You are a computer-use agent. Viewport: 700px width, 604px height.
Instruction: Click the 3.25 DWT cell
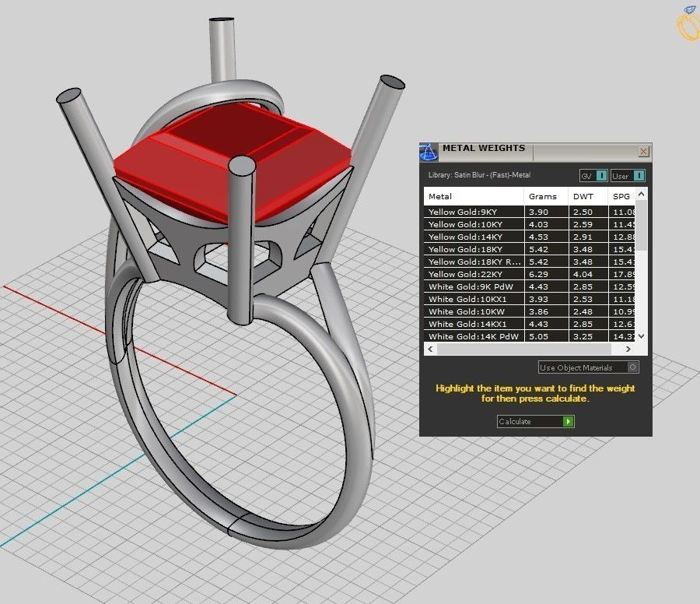coord(588,336)
